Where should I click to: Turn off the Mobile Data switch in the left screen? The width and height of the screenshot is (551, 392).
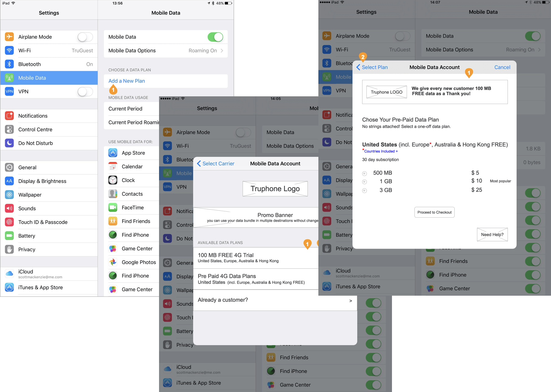tap(215, 37)
